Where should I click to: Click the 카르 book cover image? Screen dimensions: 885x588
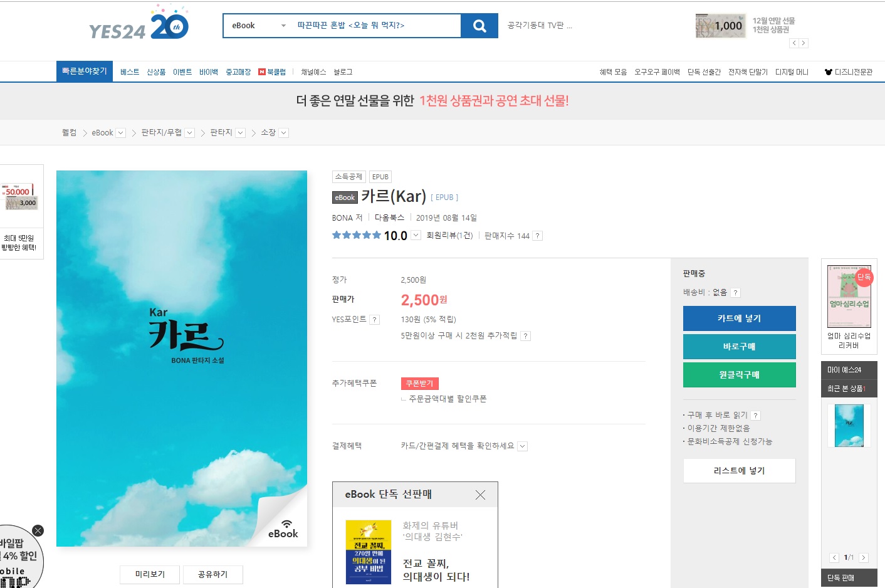pyautogui.click(x=182, y=359)
